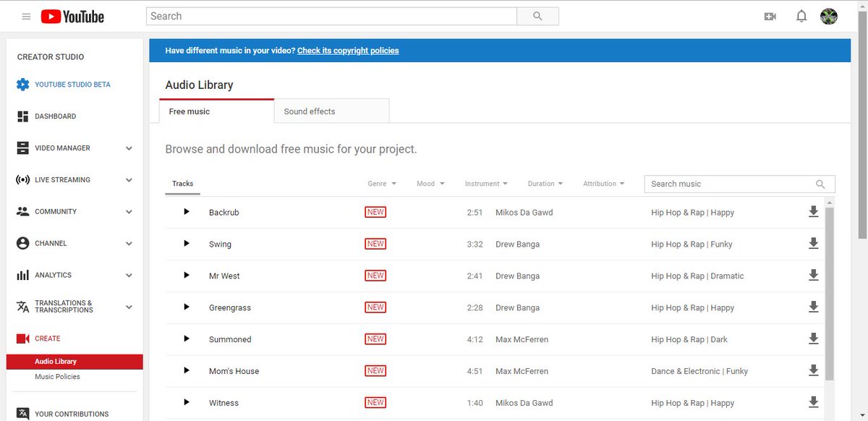Play the Summoned track
This screenshot has height=421, width=868.
[186, 339]
